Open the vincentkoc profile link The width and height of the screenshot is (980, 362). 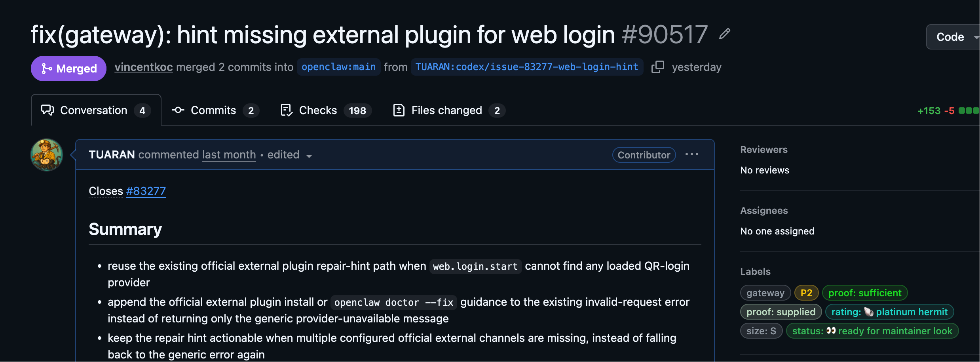[144, 67]
